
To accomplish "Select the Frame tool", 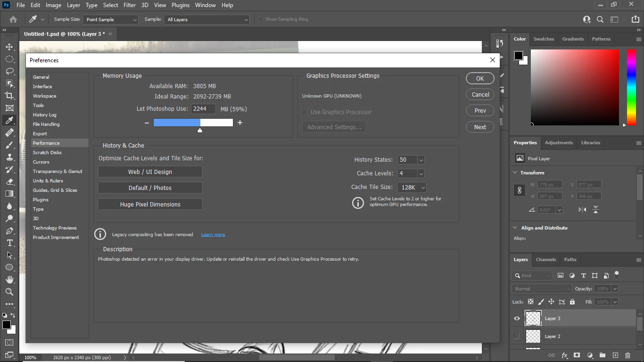I will 9,108.
